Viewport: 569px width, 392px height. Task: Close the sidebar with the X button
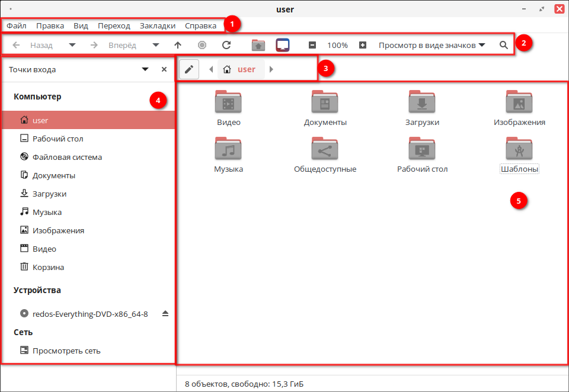(x=164, y=69)
